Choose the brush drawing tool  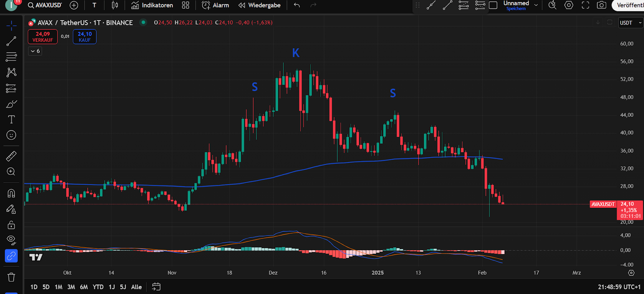coord(11,104)
